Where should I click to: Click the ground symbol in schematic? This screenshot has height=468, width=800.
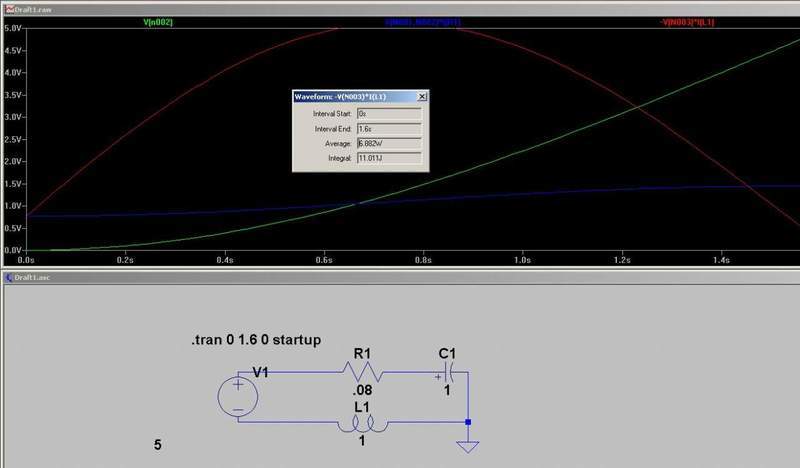click(x=468, y=447)
